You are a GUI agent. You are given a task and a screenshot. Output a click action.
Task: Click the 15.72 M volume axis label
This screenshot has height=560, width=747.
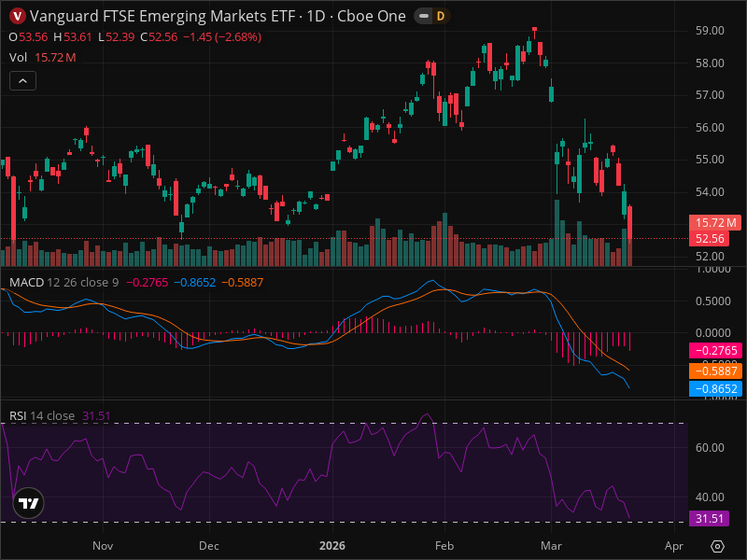(715, 222)
